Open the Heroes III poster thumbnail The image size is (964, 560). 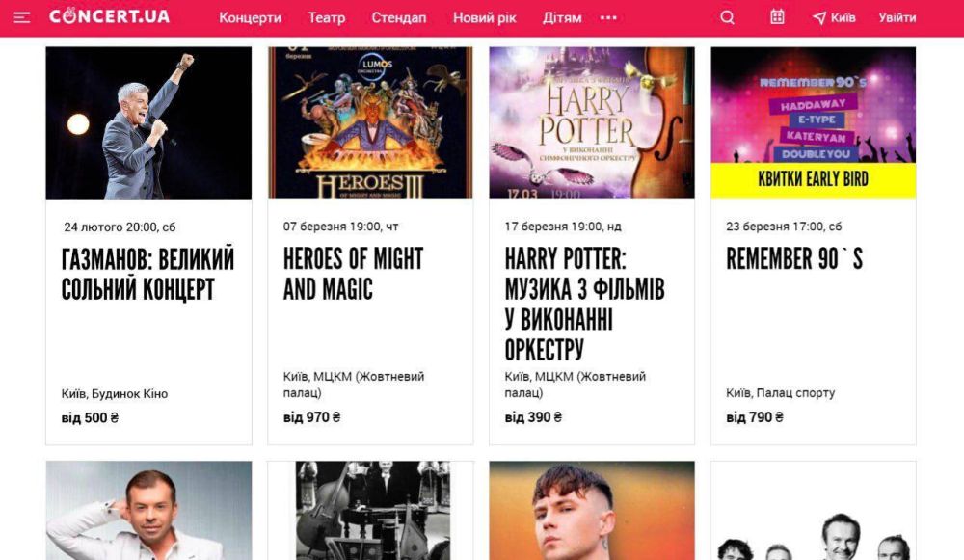pyautogui.click(x=370, y=123)
